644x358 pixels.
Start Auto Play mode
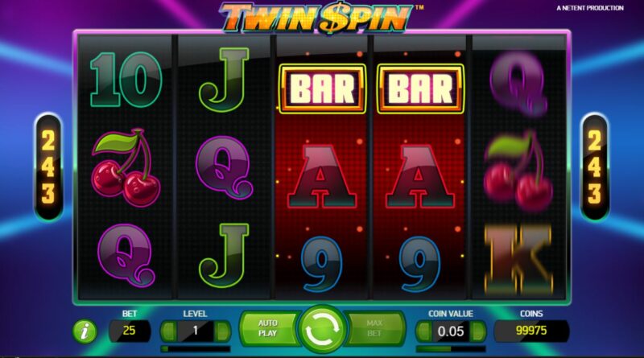click(x=269, y=328)
